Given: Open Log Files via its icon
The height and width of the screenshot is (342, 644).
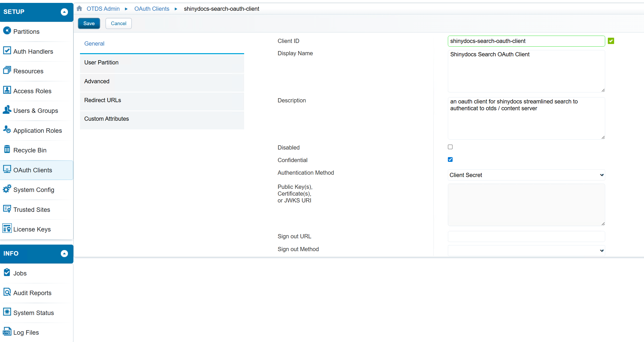Looking at the screenshot, I should coord(7,332).
